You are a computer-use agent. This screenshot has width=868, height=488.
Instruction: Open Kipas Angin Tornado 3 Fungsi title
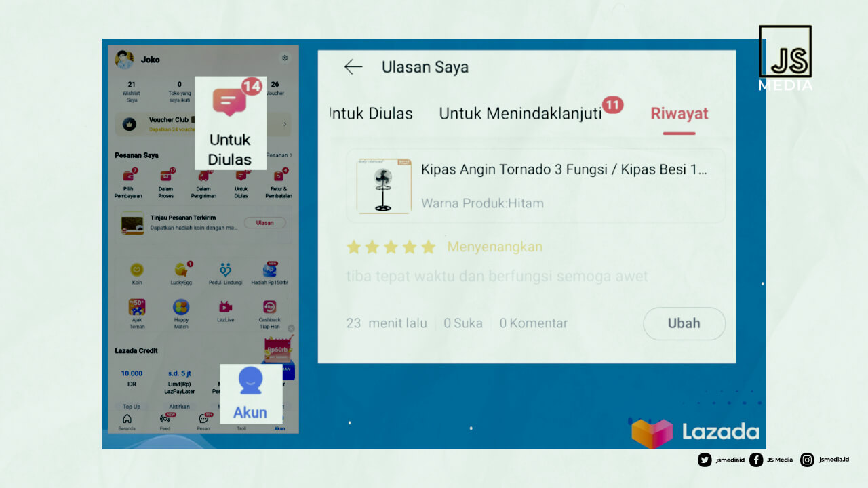pos(564,169)
